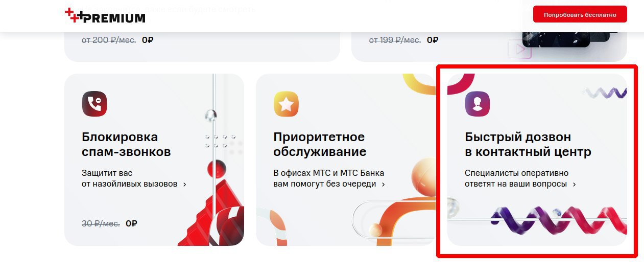Expand chevron after 'вам помогут без очереди'
The width and height of the screenshot is (644, 274).
(x=383, y=185)
